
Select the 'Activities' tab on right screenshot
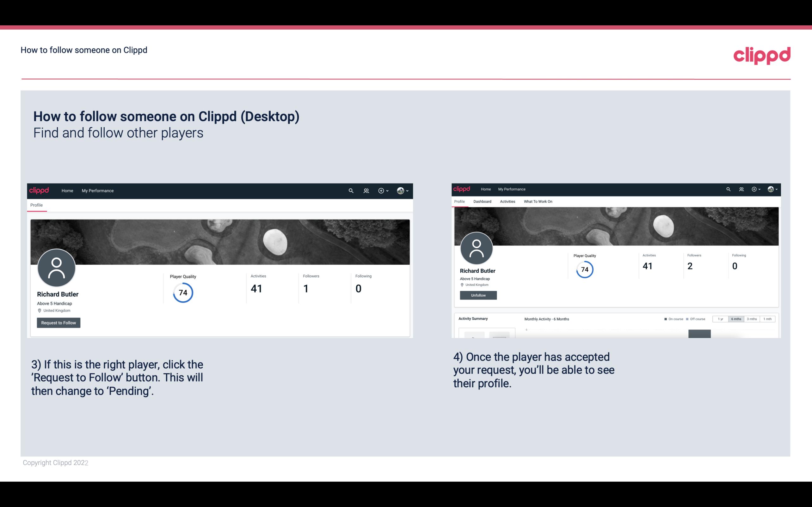506,202
